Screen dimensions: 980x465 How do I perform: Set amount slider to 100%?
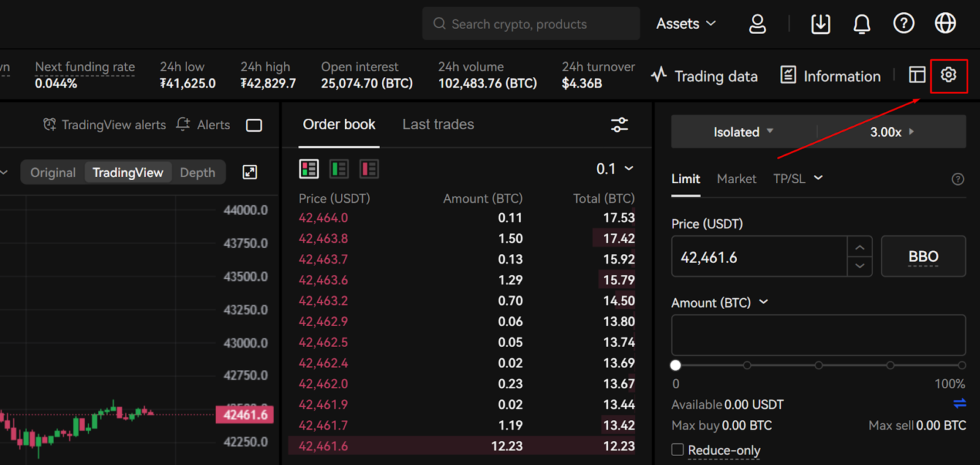click(962, 365)
